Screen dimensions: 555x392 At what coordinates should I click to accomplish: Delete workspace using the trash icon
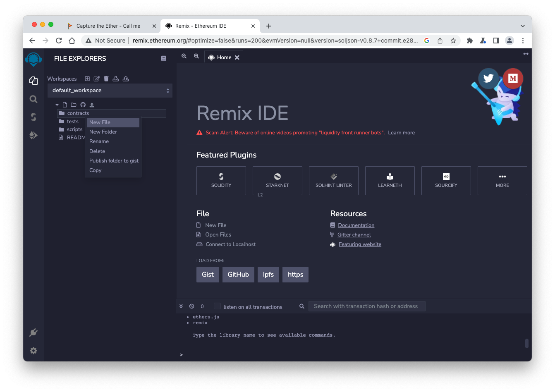coord(106,79)
